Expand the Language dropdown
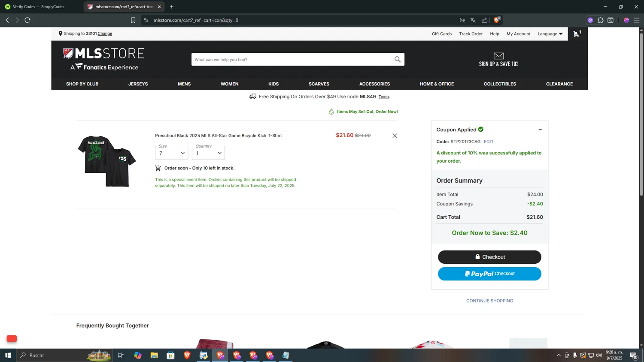 [550, 34]
